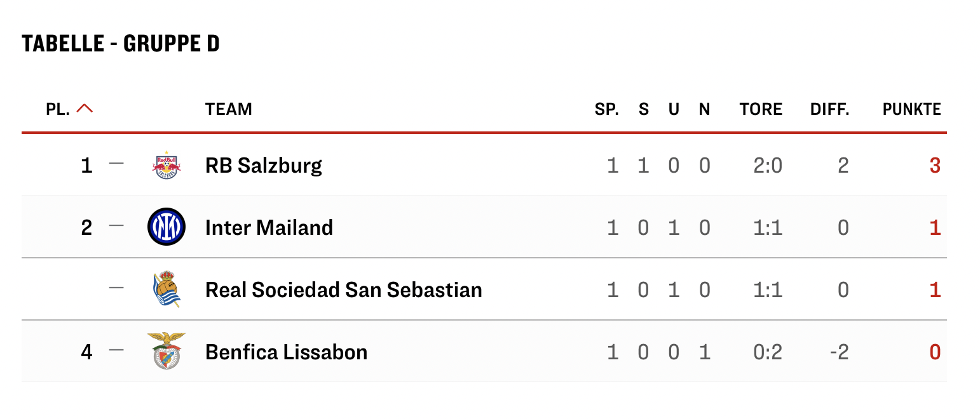
Task: Click the Tabelle - Gruppe D heading
Action: click(x=121, y=44)
